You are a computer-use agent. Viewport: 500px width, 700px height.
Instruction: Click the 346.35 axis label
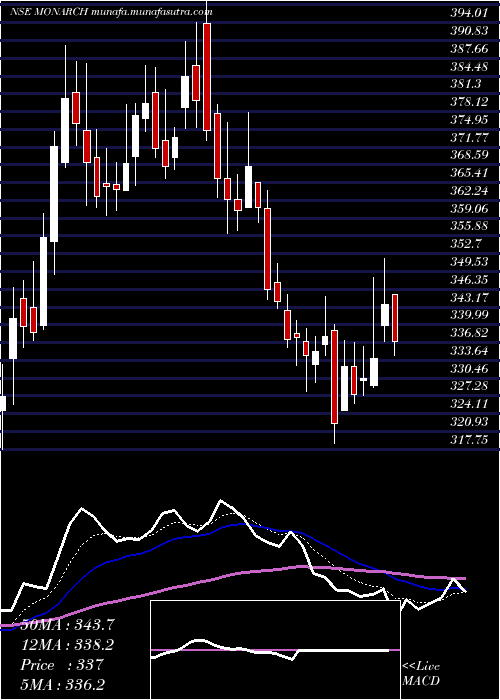click(x=468, y=279)
